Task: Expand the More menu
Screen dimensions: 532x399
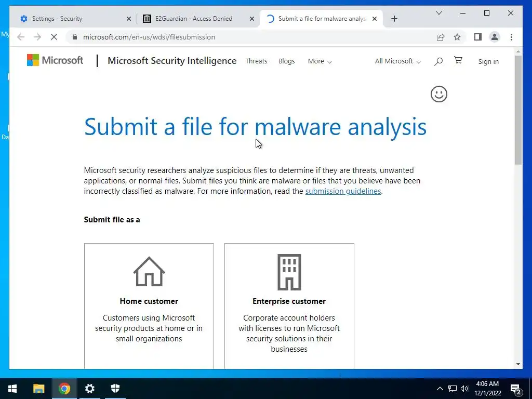Action: click(320, 61)
